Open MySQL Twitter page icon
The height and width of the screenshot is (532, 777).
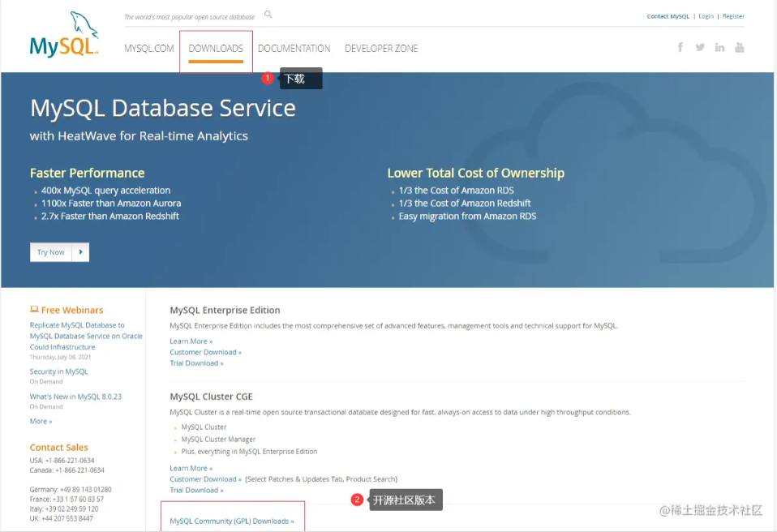(700, 48)
